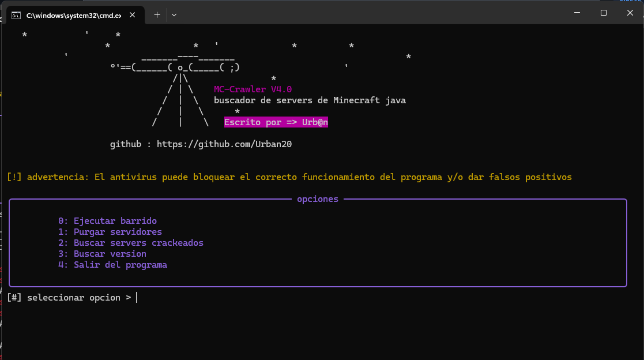Click option '1: Purgar servidores'

pos(110,232)
